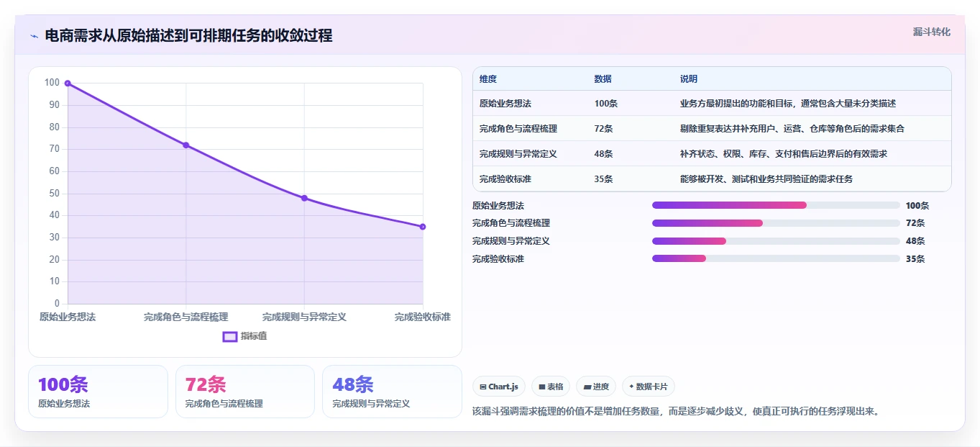
Task: Click the chart data point at 35
Action: click(423, 227)
